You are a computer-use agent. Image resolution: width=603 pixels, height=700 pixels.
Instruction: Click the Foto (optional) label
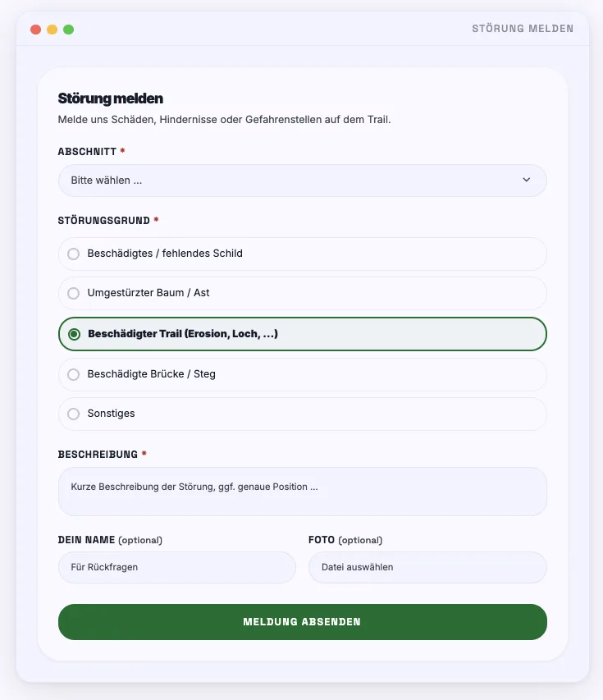tap(345, 540)
